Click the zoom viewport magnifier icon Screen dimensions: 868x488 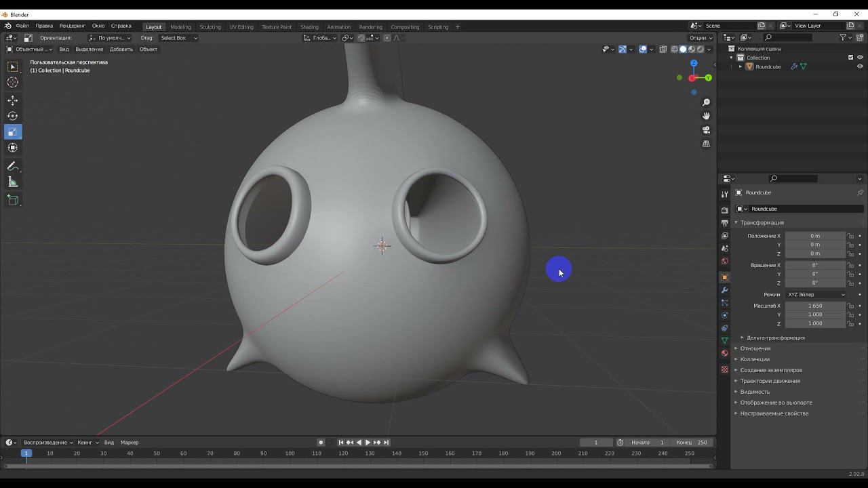tap(706, 102)
